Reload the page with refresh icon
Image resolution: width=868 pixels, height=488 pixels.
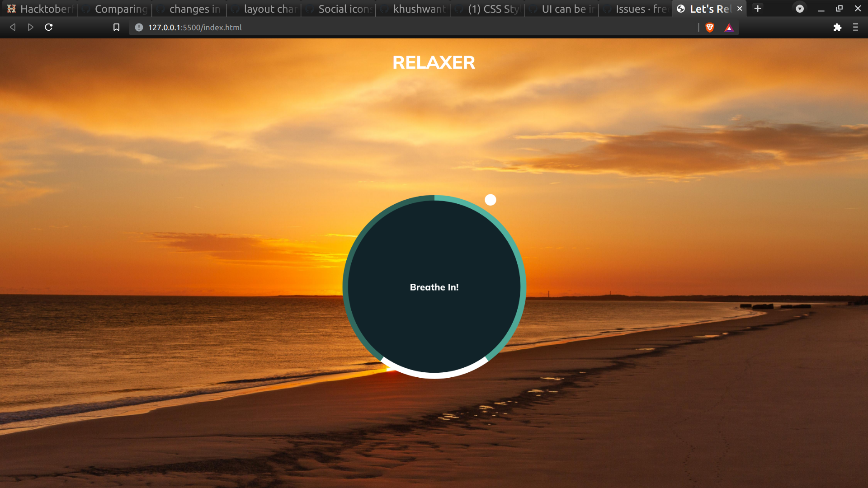(49, 28)
